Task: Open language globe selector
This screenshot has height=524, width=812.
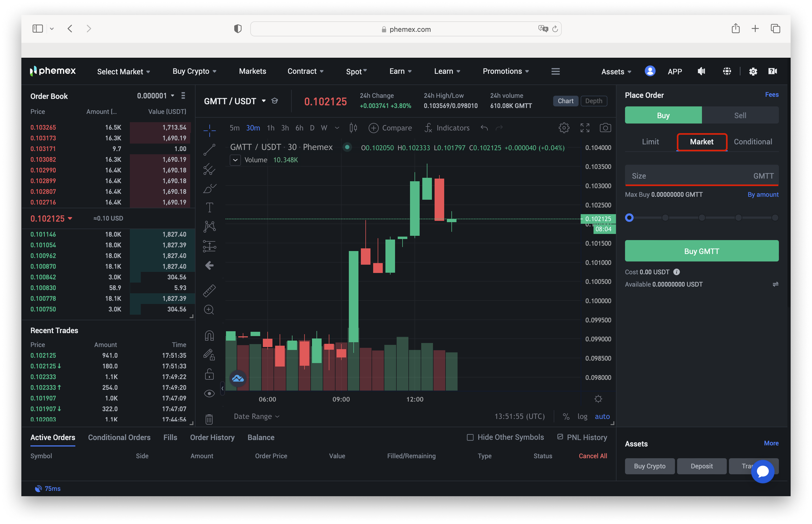Action: click(727, 71)
